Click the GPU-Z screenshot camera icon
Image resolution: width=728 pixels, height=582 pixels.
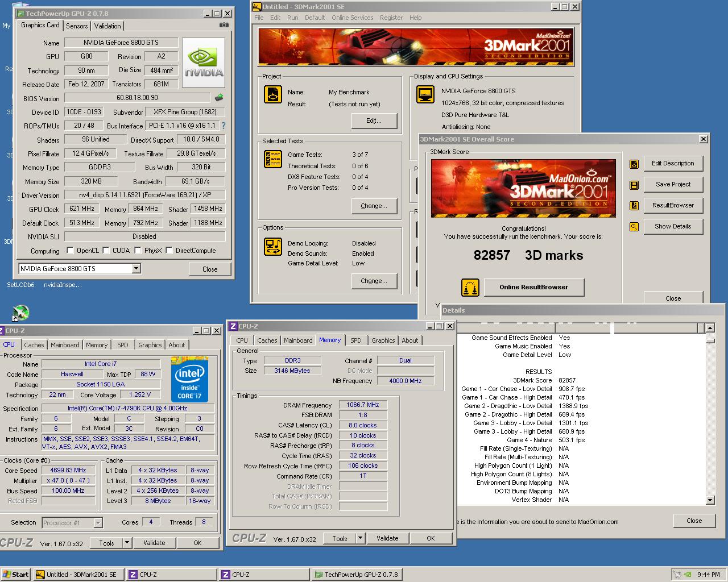224,25
